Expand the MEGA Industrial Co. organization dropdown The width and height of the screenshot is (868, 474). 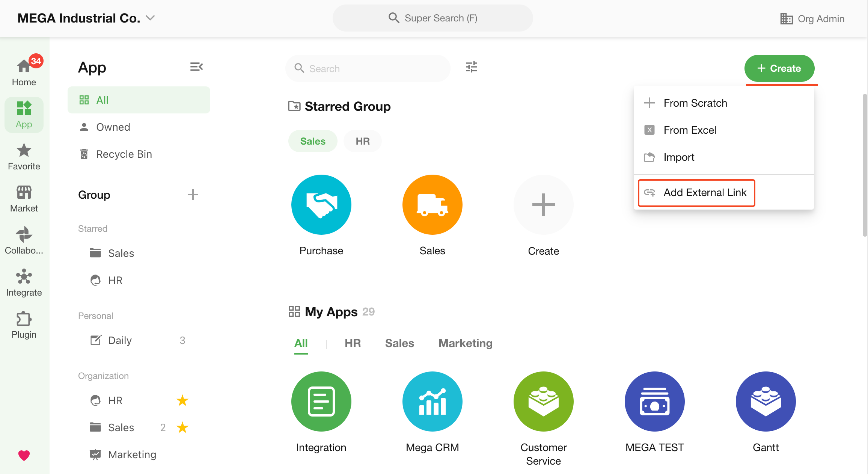151,18
